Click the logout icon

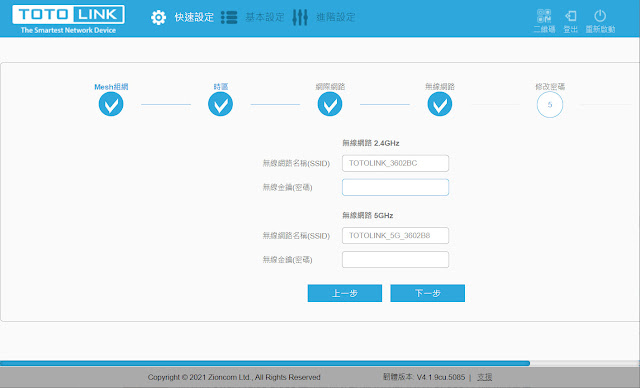571,16
